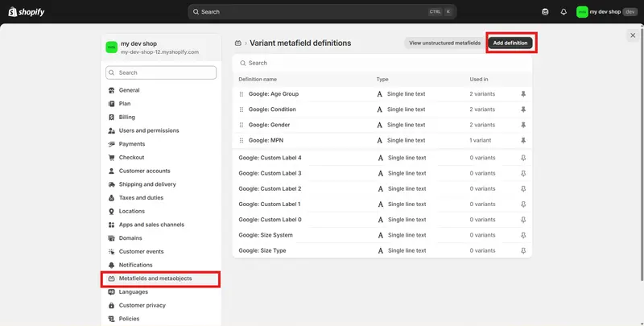Viewport: 644px width, 326px height.
Task: Open Notifications settings
Action: tap(160, 265)
